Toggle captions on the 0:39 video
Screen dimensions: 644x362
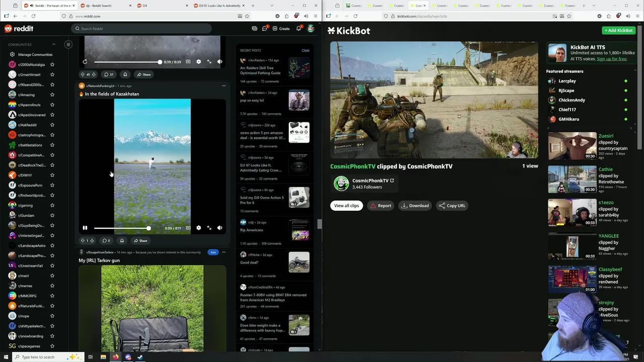tap(188, 62)
